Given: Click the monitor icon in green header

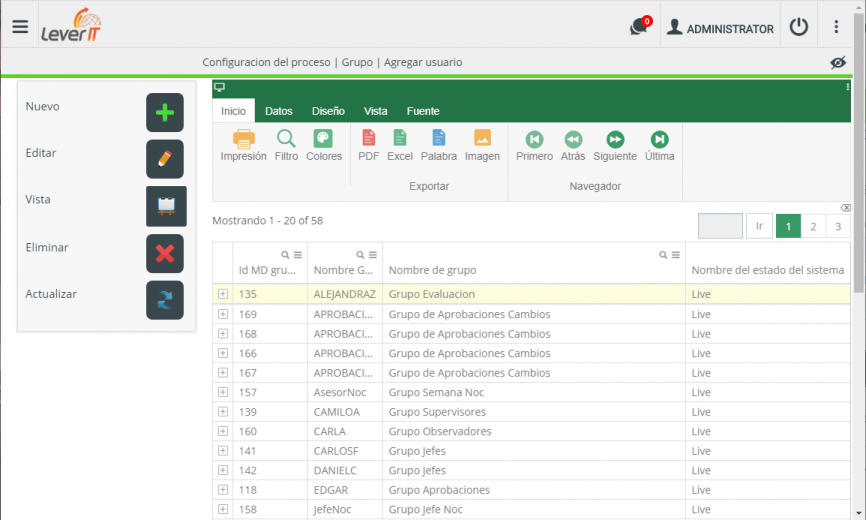Looking at the screenshot, I should (x=219, y=87).
